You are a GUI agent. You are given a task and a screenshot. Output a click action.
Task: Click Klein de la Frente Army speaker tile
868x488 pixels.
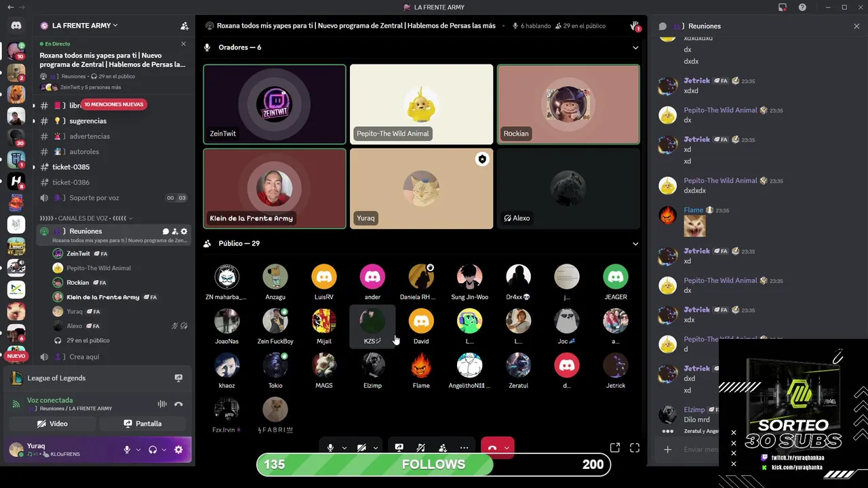click(275, 188)
